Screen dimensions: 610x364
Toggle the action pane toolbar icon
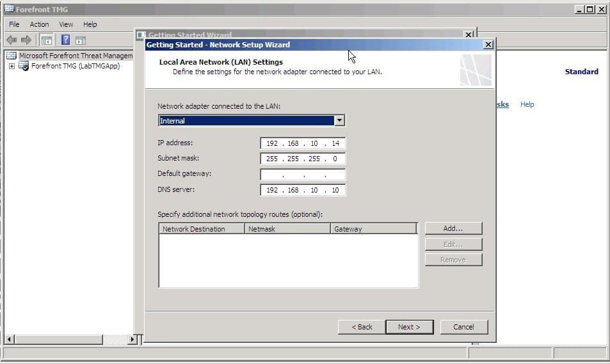[81, 40]
